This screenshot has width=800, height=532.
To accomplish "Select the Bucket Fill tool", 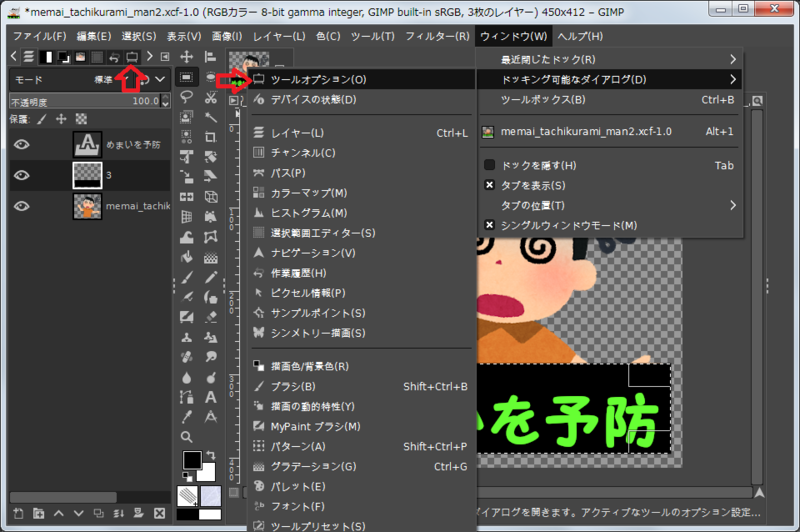I will point(186,257).
